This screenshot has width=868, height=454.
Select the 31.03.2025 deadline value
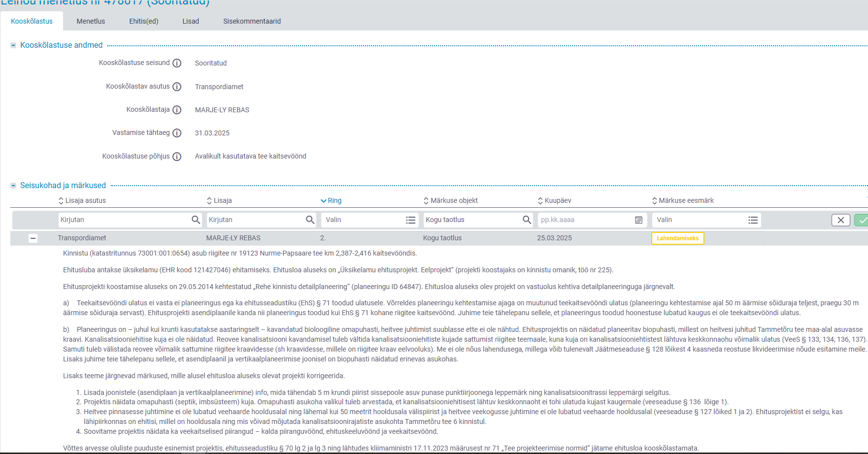coord(212,133)
